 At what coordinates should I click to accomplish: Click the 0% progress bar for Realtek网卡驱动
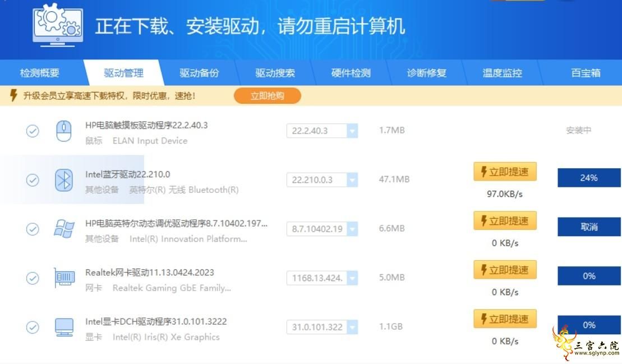click(x=589, y=276)
